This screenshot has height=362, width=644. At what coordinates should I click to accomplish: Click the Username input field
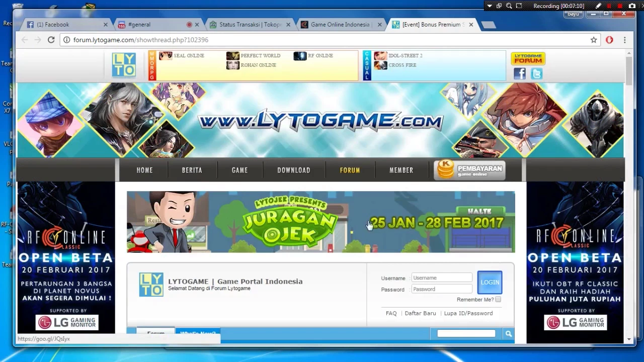(442, 278)
